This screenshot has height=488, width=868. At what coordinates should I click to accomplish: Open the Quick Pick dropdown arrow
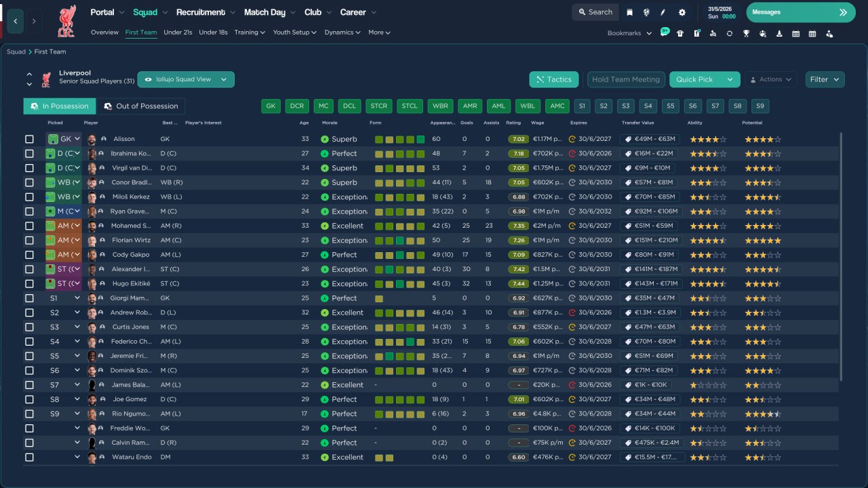730,79
